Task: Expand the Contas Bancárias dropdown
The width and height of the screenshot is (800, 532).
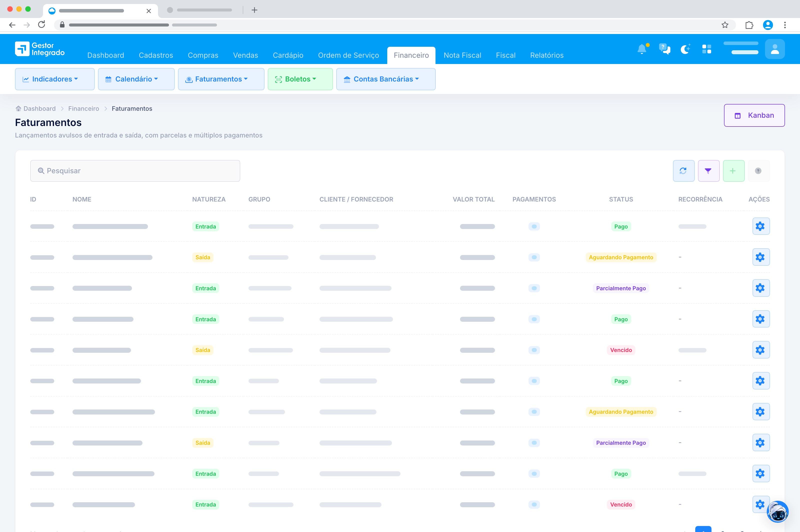Action: click(386, 79)
